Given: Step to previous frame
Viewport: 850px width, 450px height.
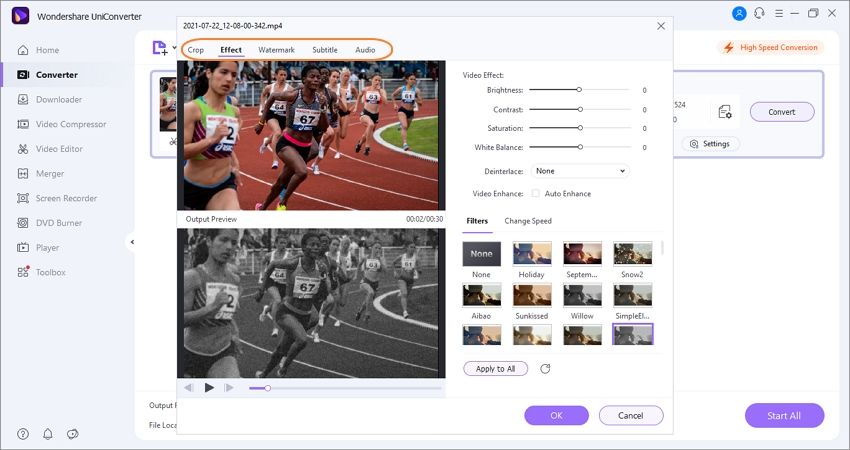Looking at the screenshot, I should [189, 388].
